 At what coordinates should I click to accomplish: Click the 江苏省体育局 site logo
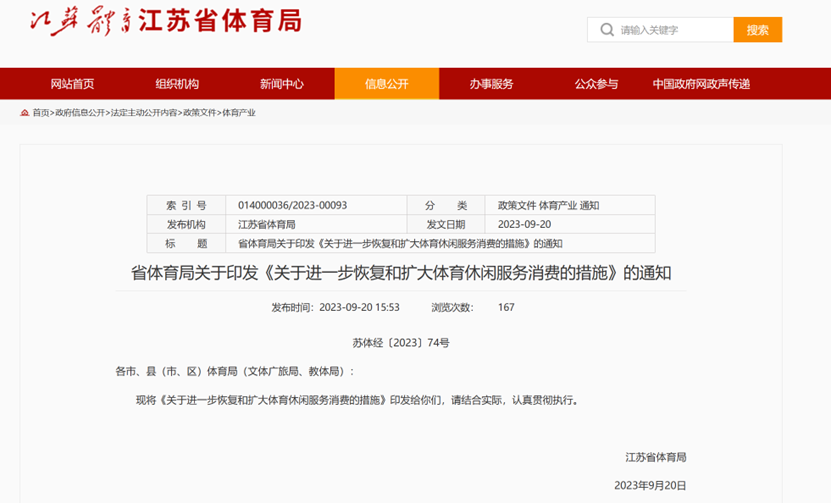[166, 21]
